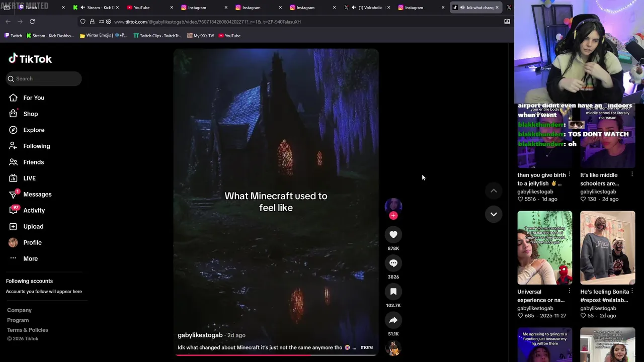Switch to the YouTube tab
This screenshot has height=362, width=644.
[x=149, y=8]
